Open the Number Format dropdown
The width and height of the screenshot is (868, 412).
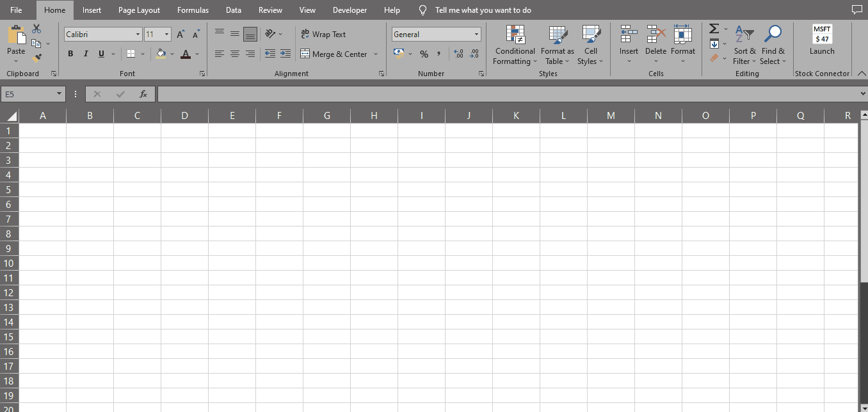(436, 34)
